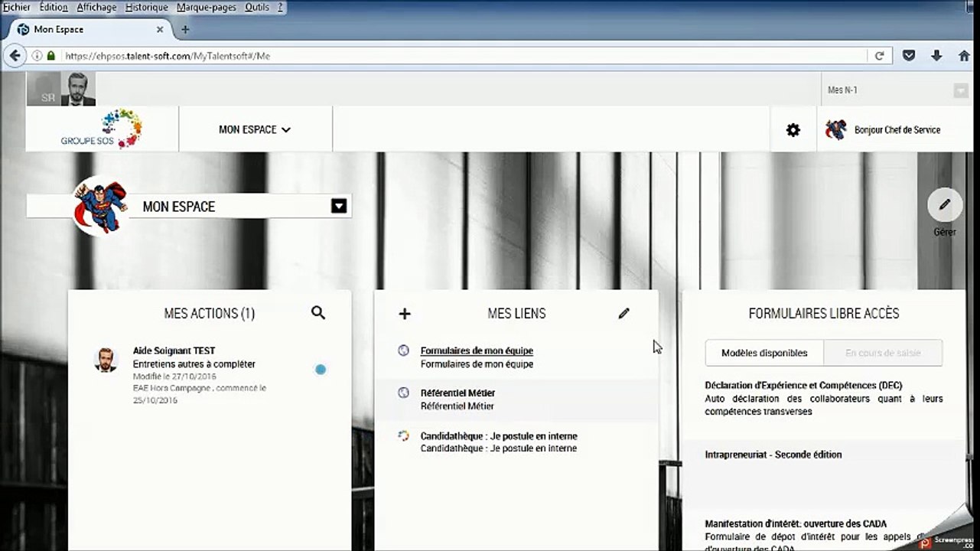Open the Référentiel Métier link
The width and height of the screenshot is (980, 551).
(457, 393)
